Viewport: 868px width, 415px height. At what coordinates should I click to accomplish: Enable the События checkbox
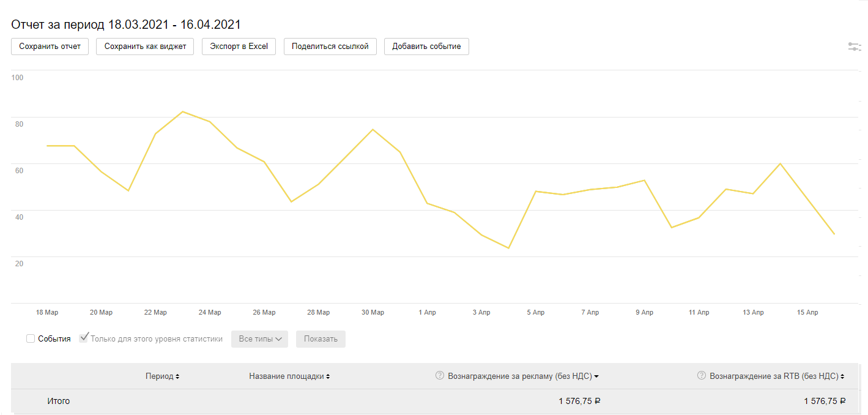[31, 338]
